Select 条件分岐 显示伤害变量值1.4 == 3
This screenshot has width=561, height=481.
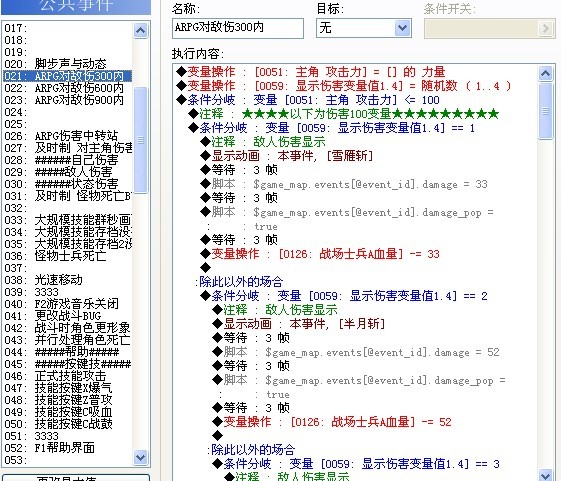click(356, 464)
